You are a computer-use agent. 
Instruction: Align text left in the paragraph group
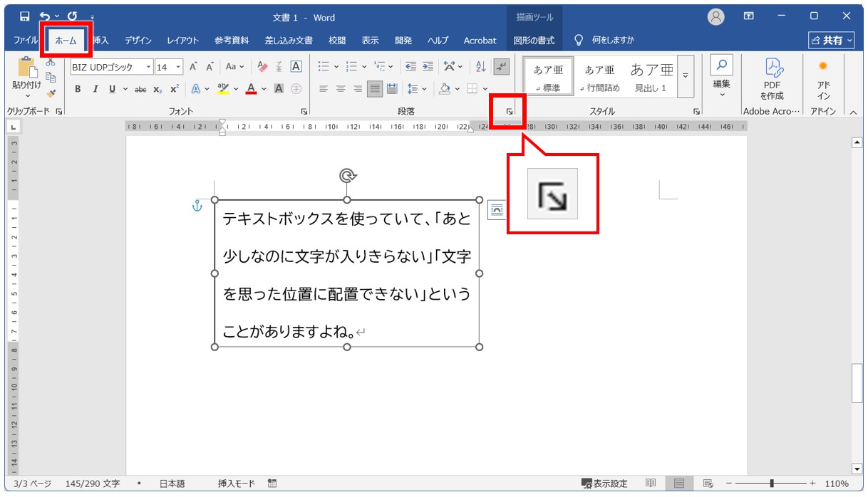(x=324, y=89)
